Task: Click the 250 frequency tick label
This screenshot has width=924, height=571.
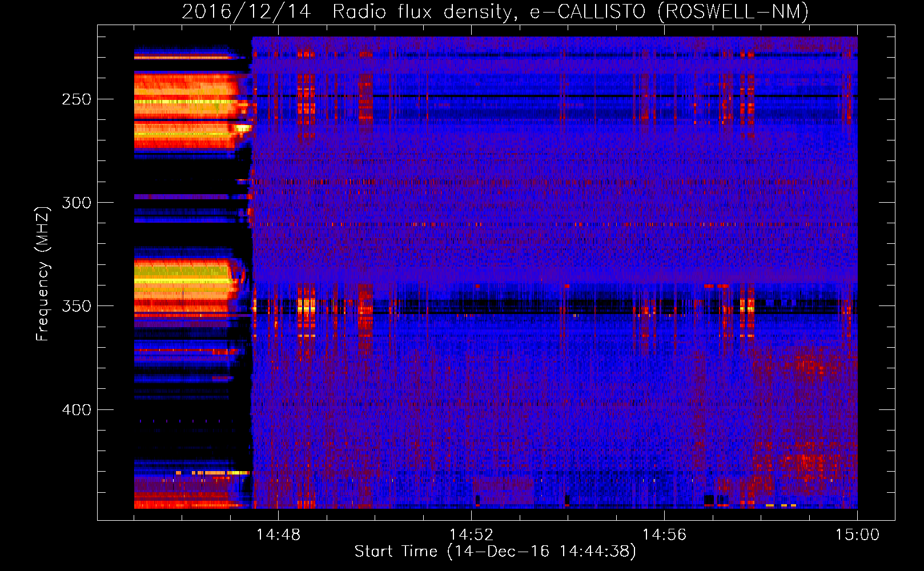Action: click(77, 99)
